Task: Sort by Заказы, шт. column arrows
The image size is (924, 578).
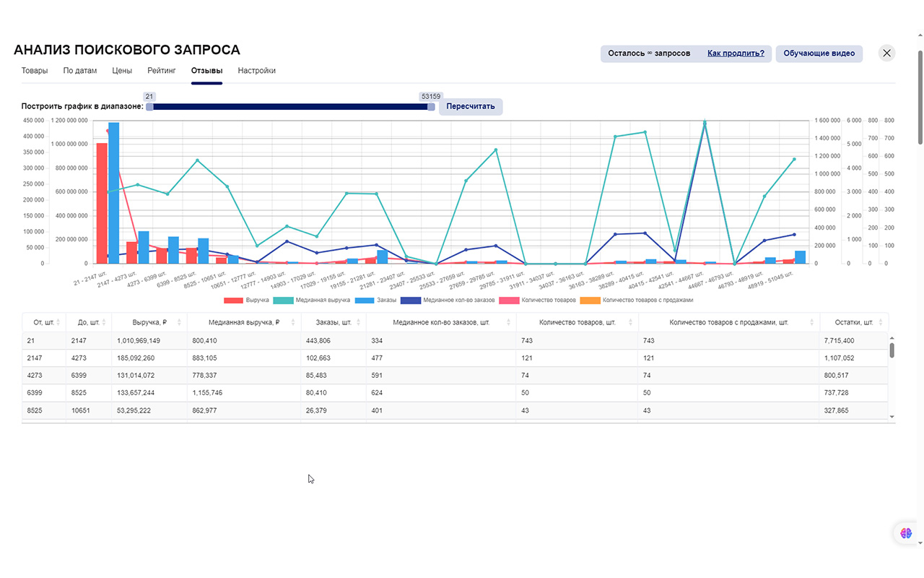Action: (359, 322)
